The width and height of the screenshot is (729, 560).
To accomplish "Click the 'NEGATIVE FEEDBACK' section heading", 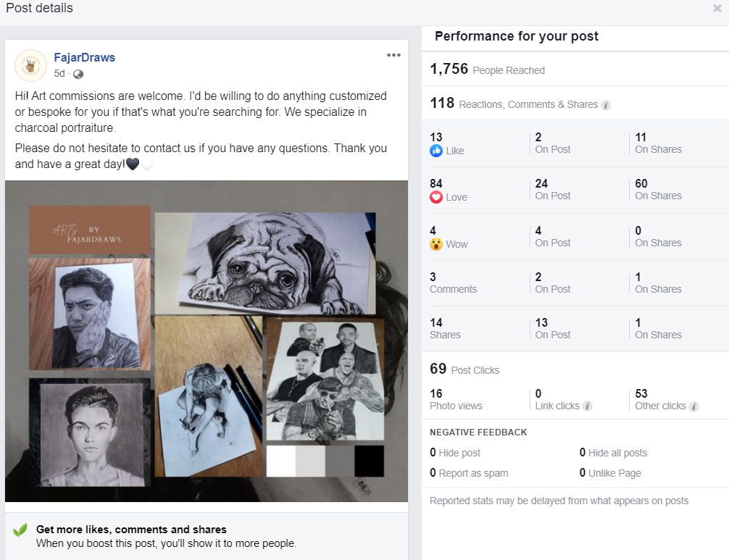I will pyautogui.click(x=478, y=432).
